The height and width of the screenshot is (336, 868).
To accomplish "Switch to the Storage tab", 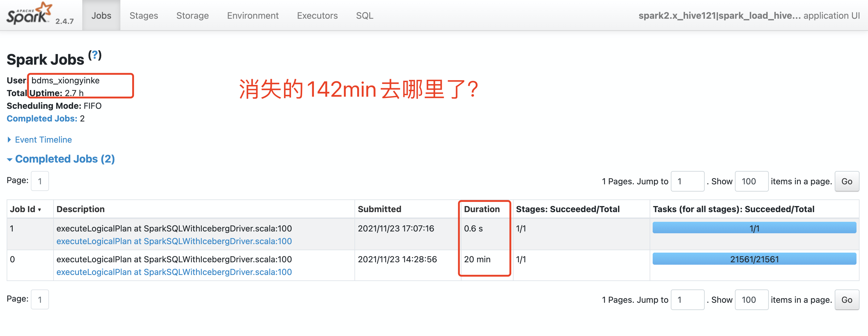I will click(x=192, y=15).
